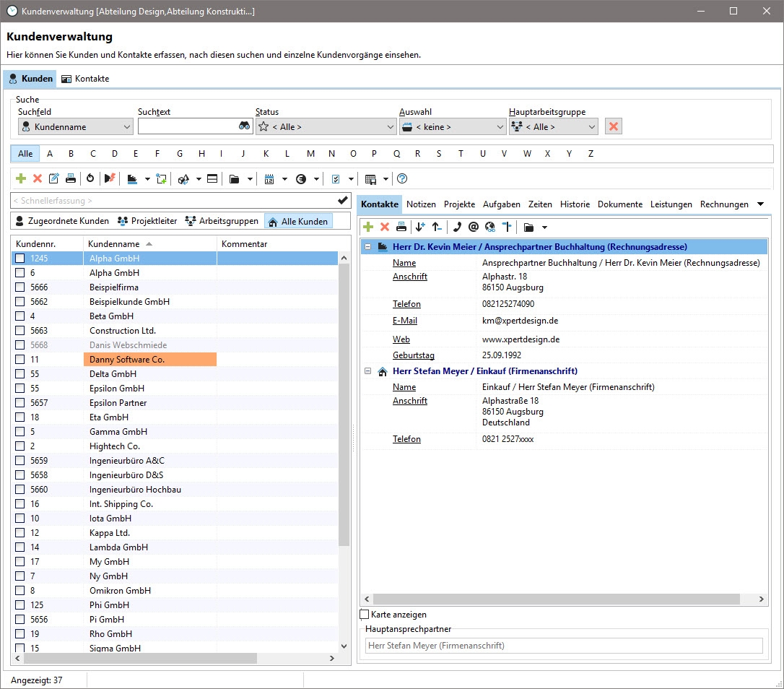Click the binoculars search icon in Suchtext
Viewport: 784px width, 689px height.
[244, 126]
